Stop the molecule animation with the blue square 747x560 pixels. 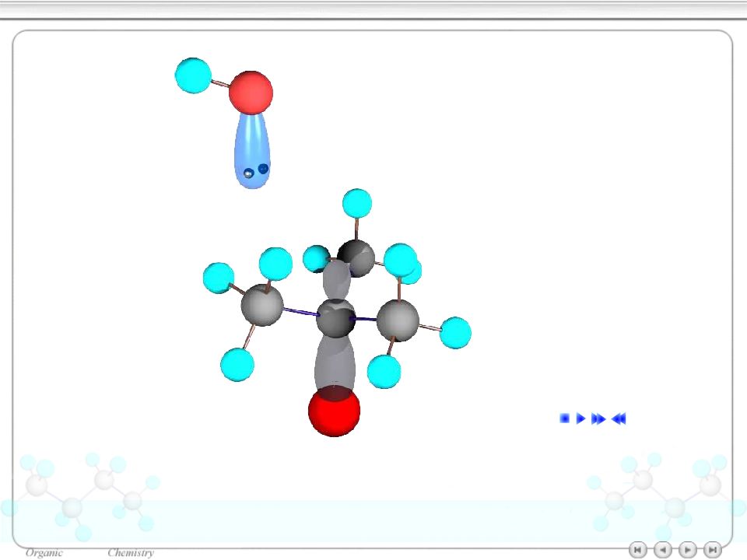pos(565,418)
